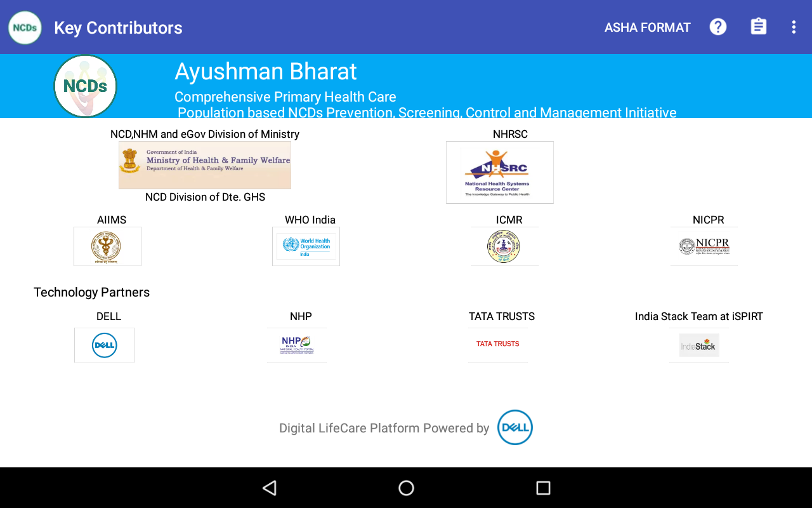Tap the NICPR logo
Screen dimensions: 812x508
704,246
